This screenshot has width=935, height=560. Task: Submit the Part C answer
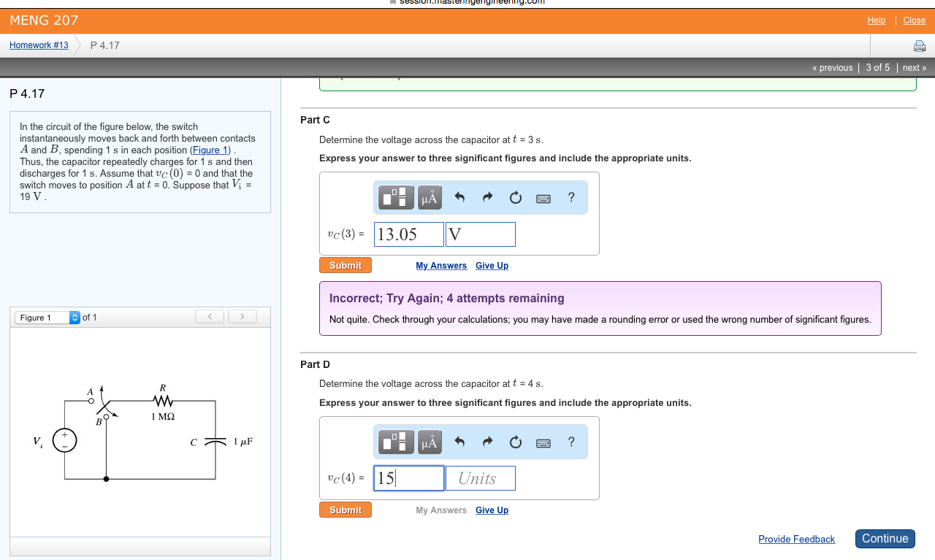point(346,265)
